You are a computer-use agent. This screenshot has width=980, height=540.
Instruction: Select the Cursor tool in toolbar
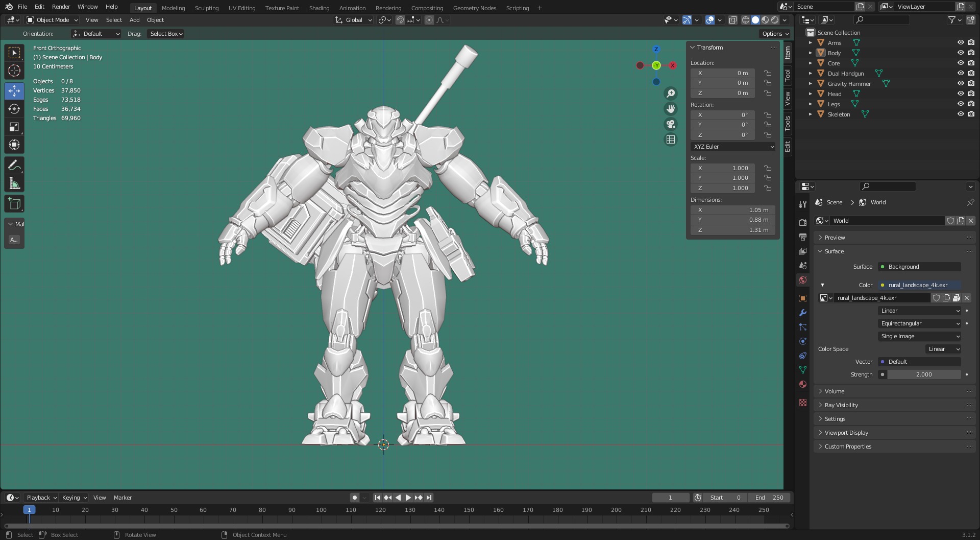(14, 71)
